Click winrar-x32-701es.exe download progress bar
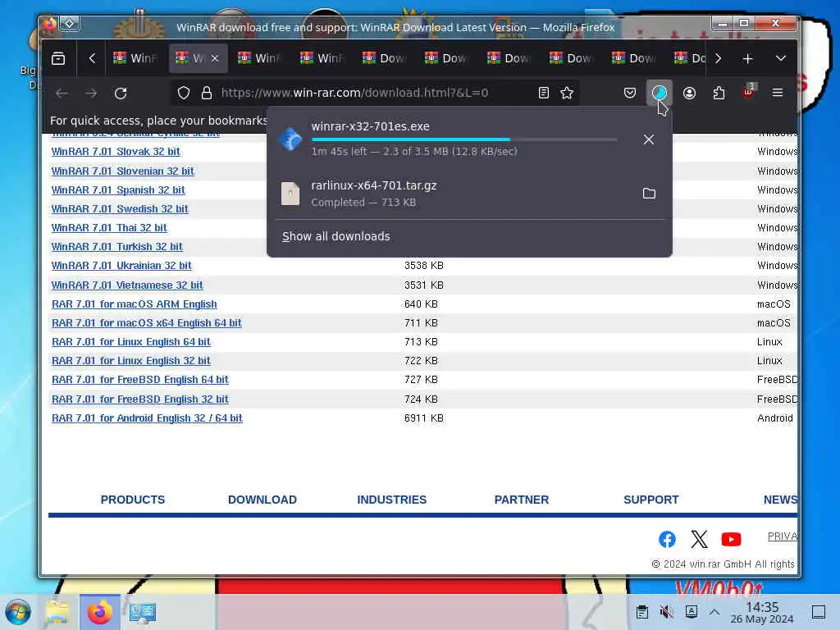Screen dimensions: 840x630 (x=464, y=139)
